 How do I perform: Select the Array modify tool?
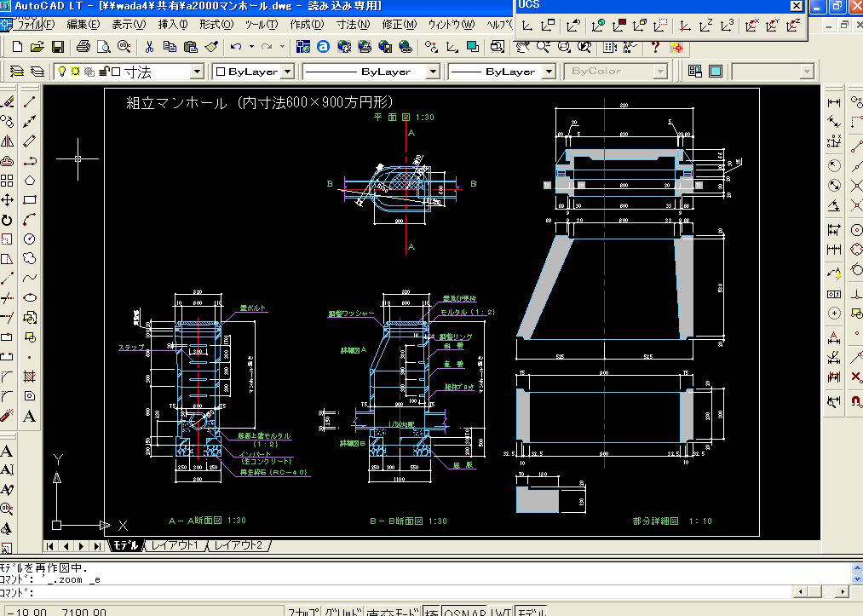7,181
